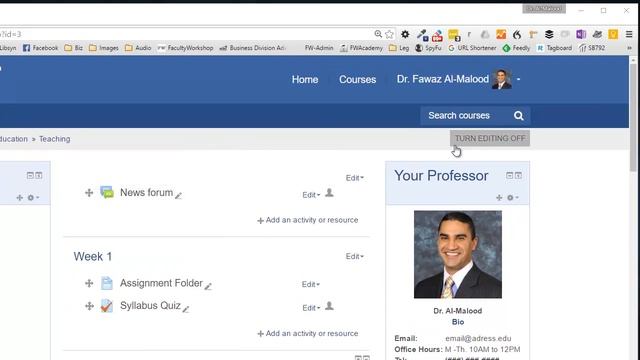Image resolution: width=640 pixels, height=360 pixels.
Task: Open the FW-Admin bookmark
Action: click(319, 48)
